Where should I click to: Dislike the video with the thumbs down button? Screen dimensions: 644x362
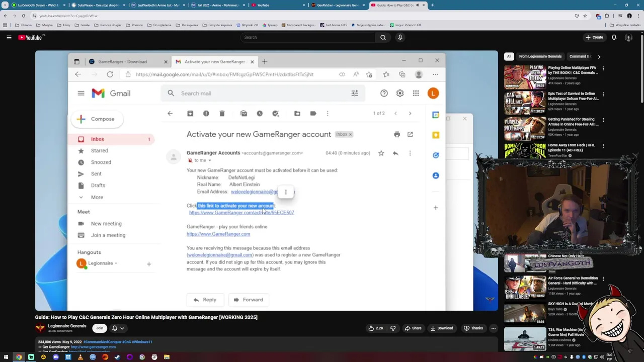[x=393, y=328]
